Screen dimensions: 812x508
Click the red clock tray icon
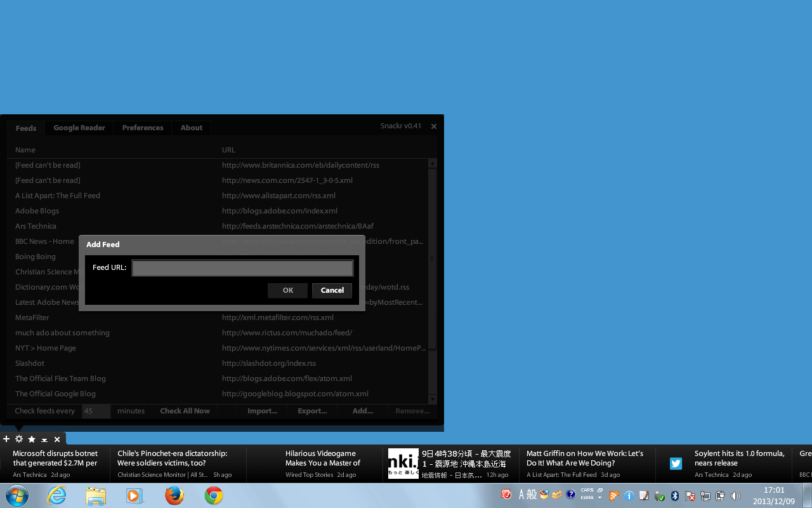(506, 495)
